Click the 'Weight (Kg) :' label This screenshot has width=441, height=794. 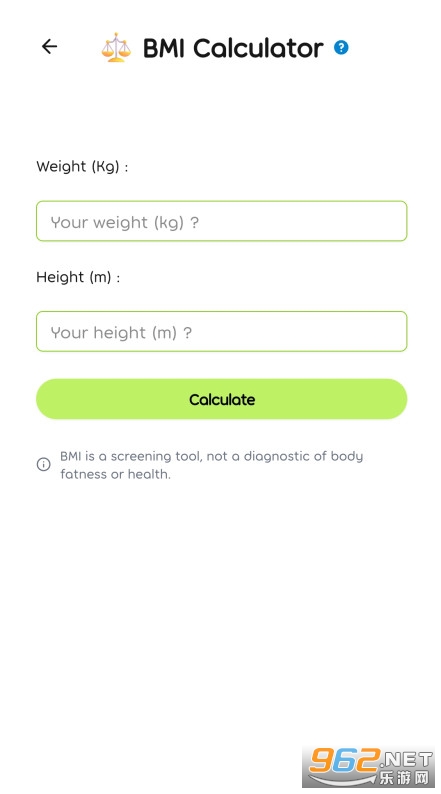[82, 167]
